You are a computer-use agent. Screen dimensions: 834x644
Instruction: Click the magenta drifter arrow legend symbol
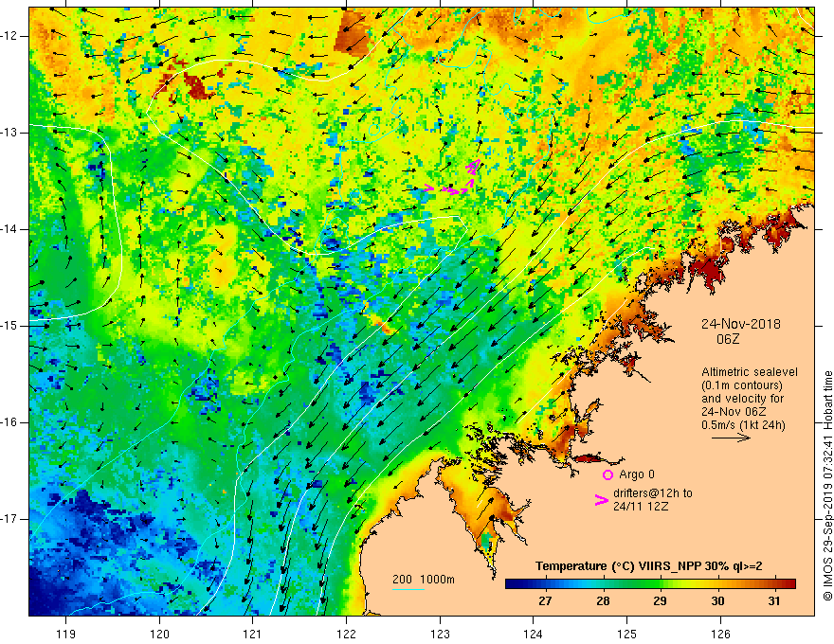click(x=602, y=499)
